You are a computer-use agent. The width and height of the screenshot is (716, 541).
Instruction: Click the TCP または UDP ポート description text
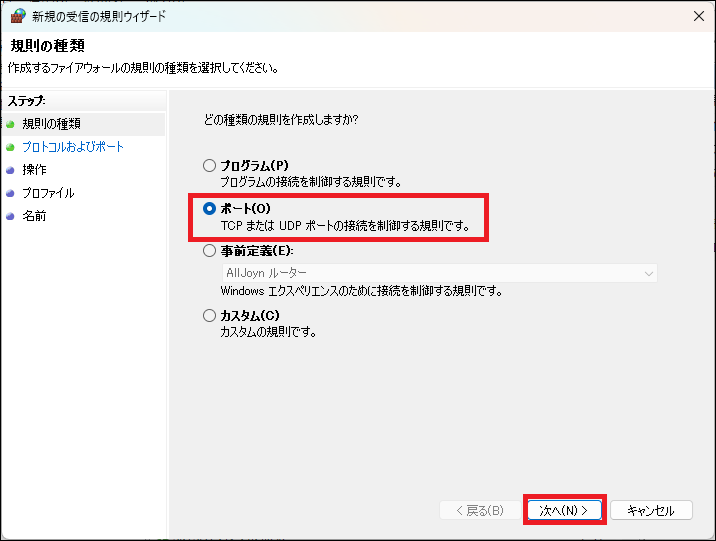click(x=346, y=226)
